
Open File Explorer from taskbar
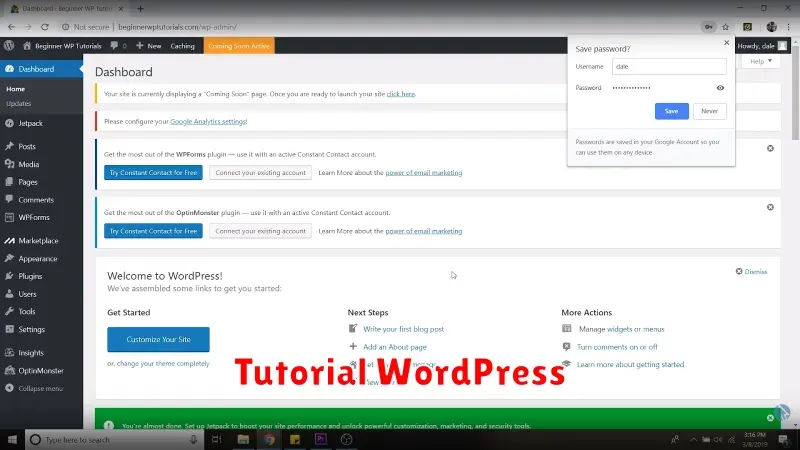pos(243,439)
